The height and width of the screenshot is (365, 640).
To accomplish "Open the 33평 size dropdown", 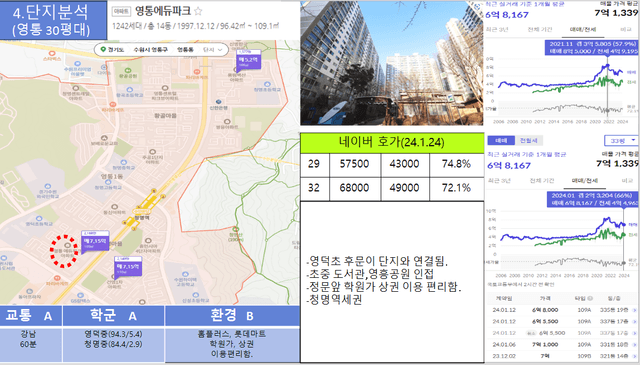I will point(621,140).
